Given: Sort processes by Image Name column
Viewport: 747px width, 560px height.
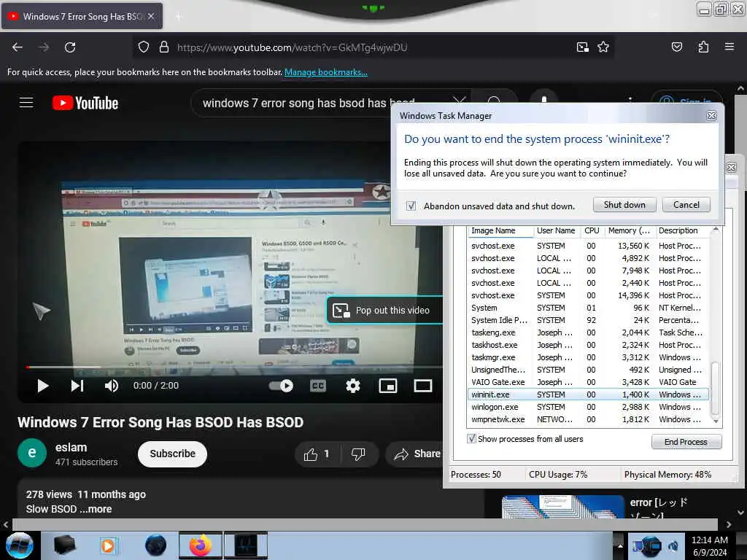Looking at the screenshot, I should [x=500, y=230].
